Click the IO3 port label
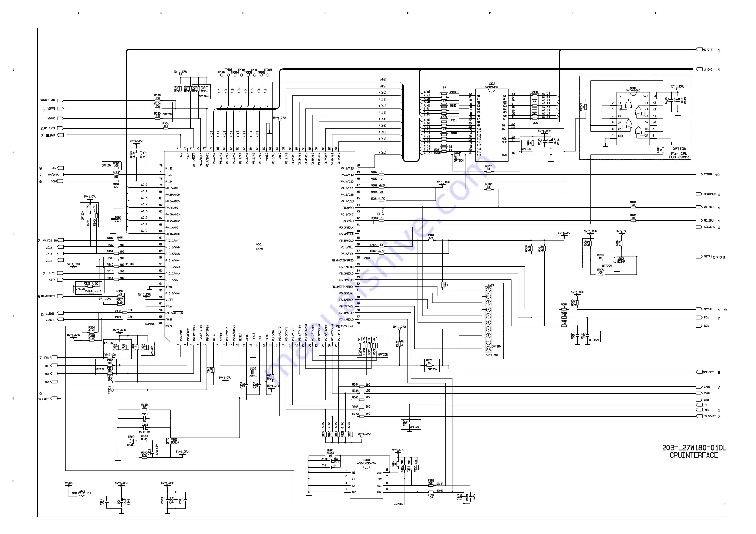The width and height of the screenshot is (756, 534). [47, 366]
